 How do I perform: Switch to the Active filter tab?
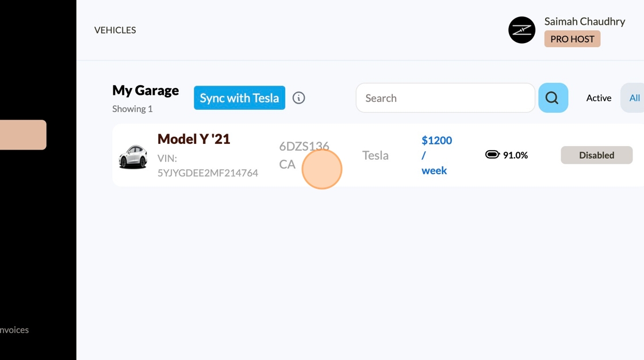coord(599,98)
